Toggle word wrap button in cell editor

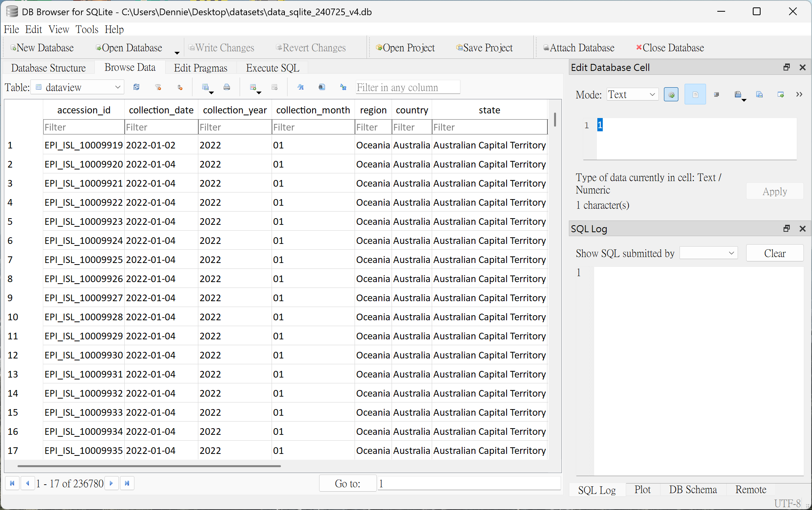click(695, 95)
